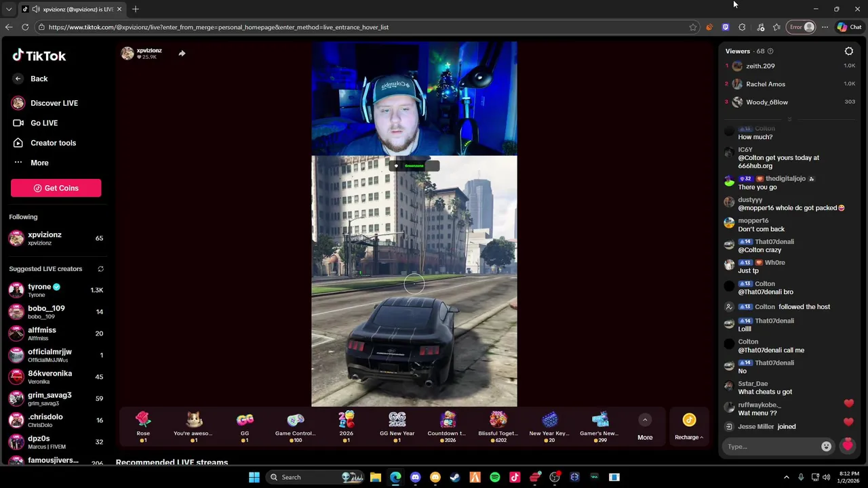Click mopper16 username in chat
This screenshot has height=488, width=868.
tap(753, 221)
